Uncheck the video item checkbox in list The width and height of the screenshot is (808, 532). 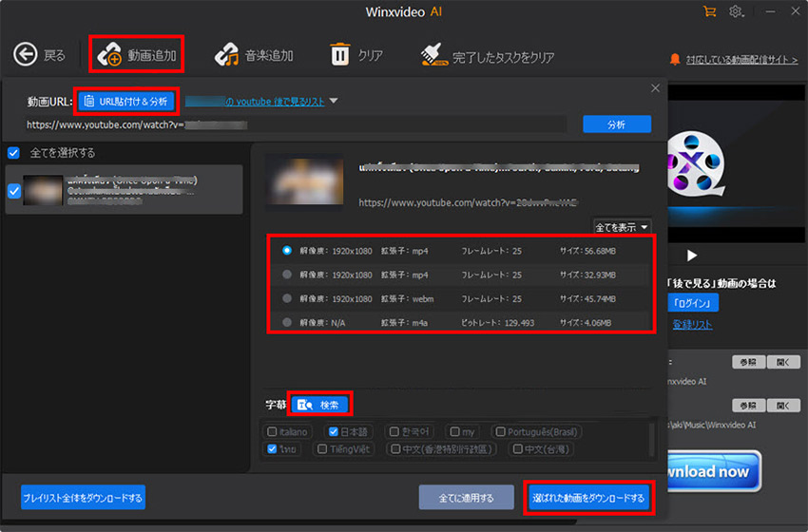click(14, 191)
